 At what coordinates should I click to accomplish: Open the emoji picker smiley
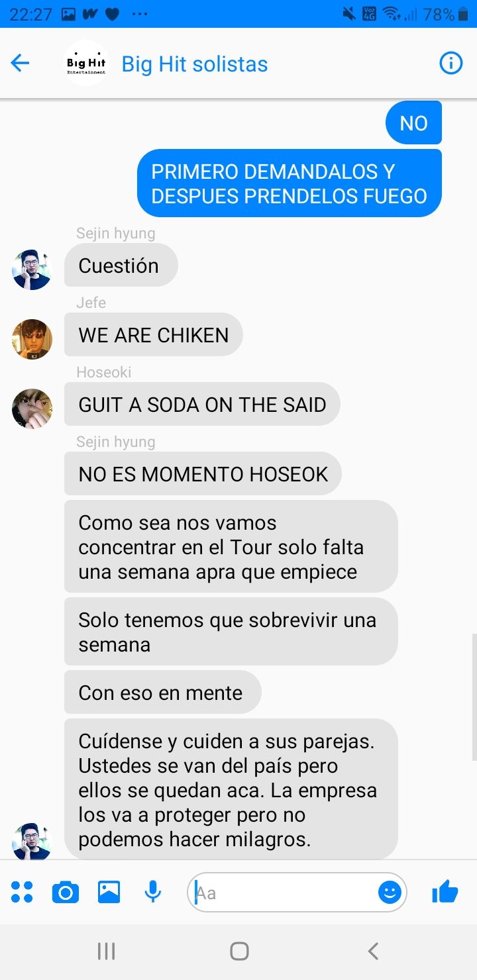(390, 893)
